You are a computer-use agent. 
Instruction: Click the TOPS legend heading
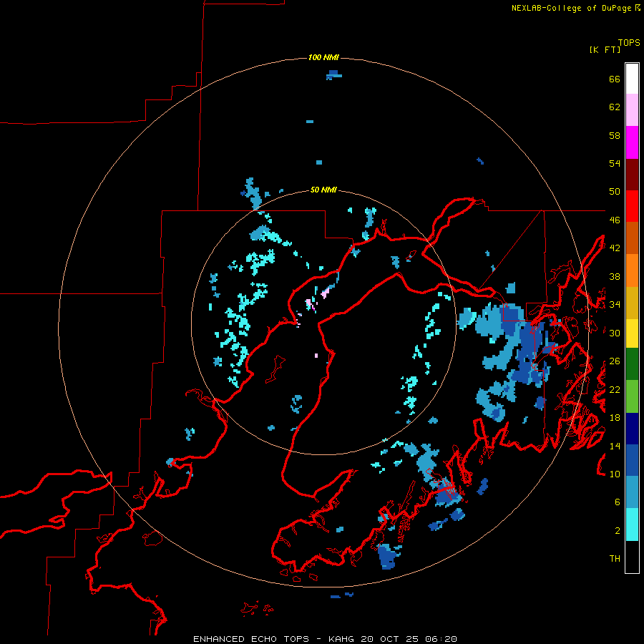pos(629,43)
